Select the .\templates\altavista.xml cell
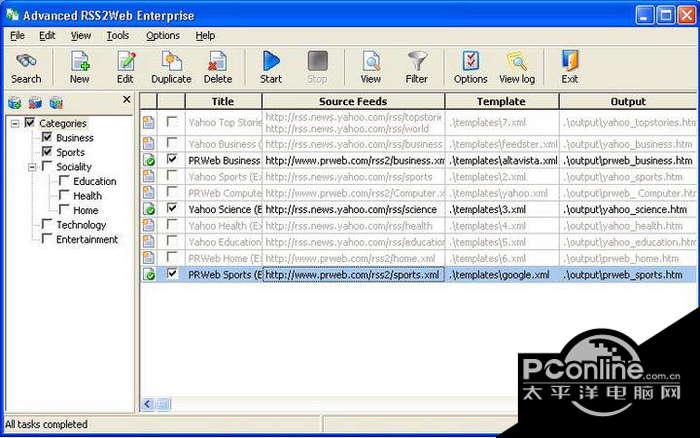The height and width of the screenshot is (438, 700). tap(502, 160)
